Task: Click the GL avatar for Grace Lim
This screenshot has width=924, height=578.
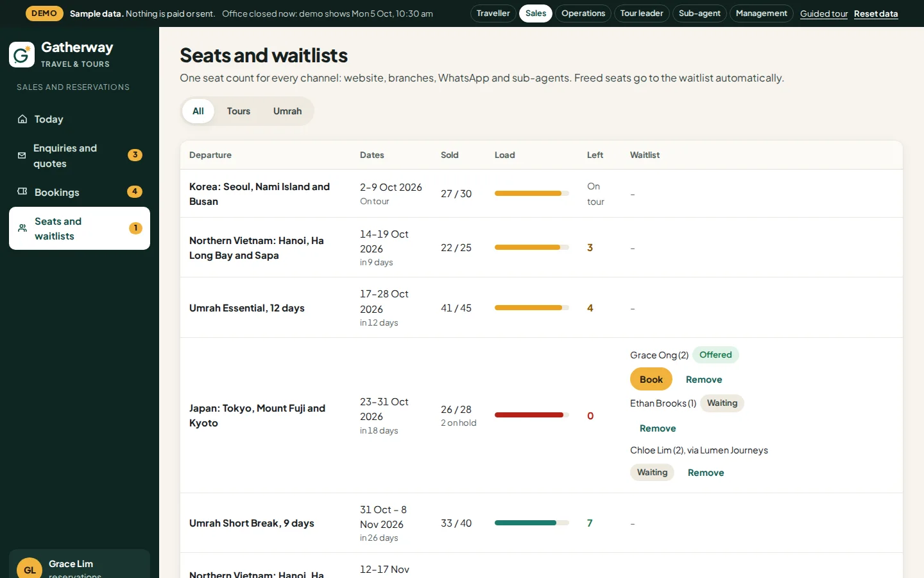Action: (30, 570)
